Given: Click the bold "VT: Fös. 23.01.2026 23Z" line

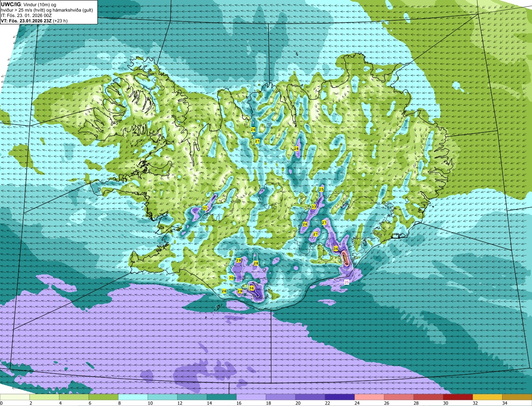Looking at the screenshot, I should point(26,21).
